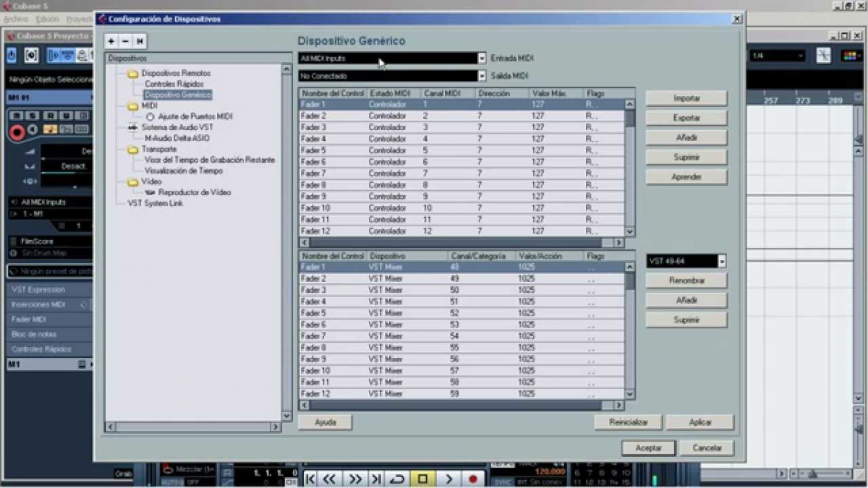Expand the Inserciones MIDI inspector section
This screenshot has height=488, width=868.
(x=51, y=304)
